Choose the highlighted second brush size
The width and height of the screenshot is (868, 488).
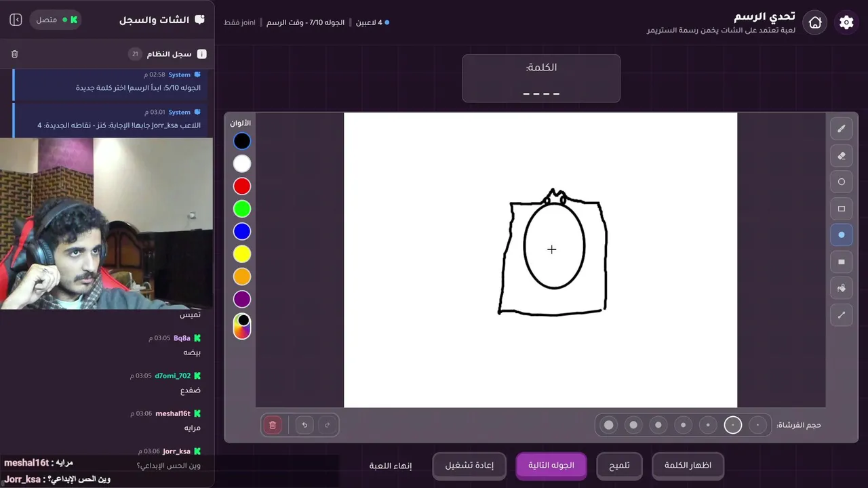click(x=733, y=425)
